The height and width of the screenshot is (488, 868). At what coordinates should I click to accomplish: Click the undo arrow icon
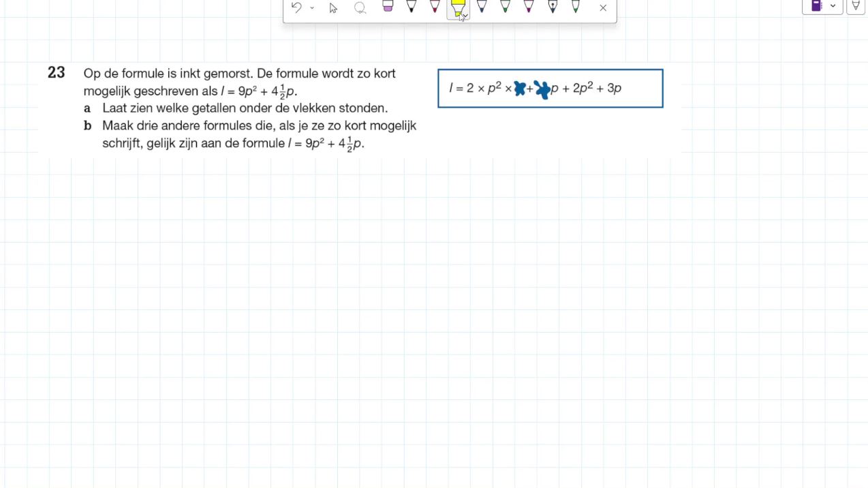click(x=296, y=7)
